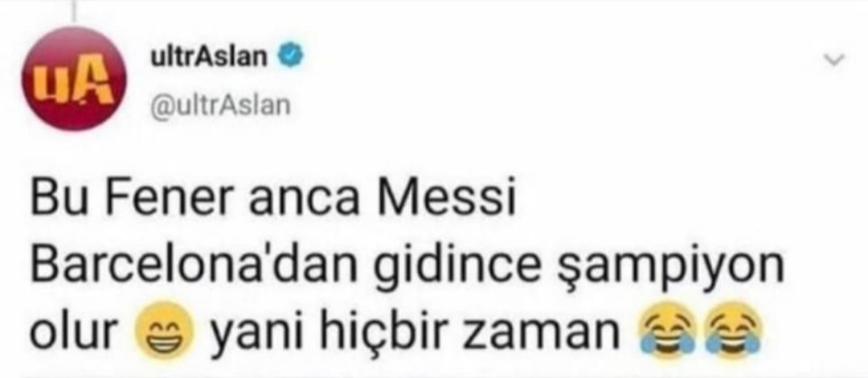The width and height of the screenshot is (868, 378).
Task: Click the blue verified badge
Action: 289,55
